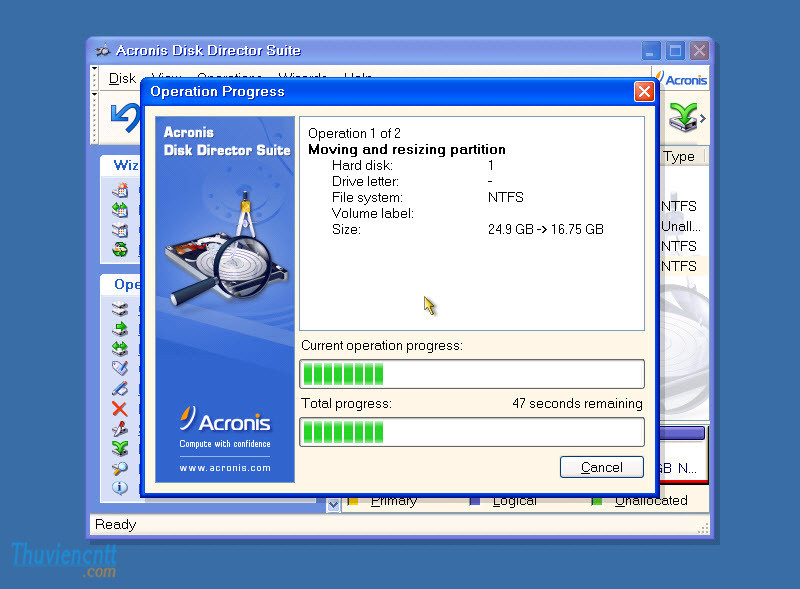Click the red X Delete operation icon
This screenshot has height=589, width=800.
click(120, 408)
